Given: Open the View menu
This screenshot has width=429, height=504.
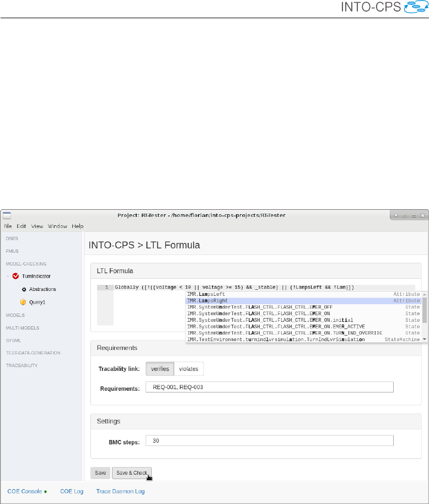Looking at the screenshot, I should pos(37,226).
